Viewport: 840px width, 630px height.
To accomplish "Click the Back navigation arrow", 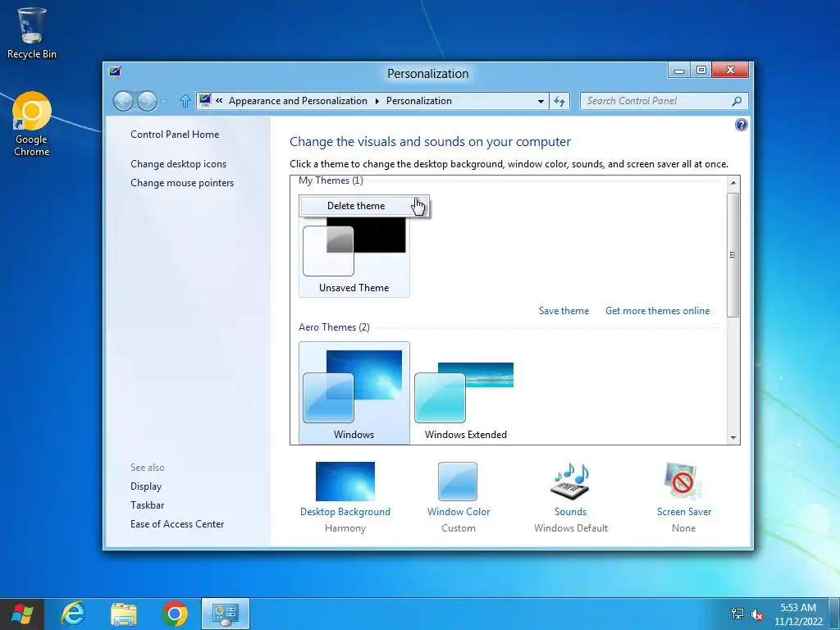I will (x=123, y=101).
